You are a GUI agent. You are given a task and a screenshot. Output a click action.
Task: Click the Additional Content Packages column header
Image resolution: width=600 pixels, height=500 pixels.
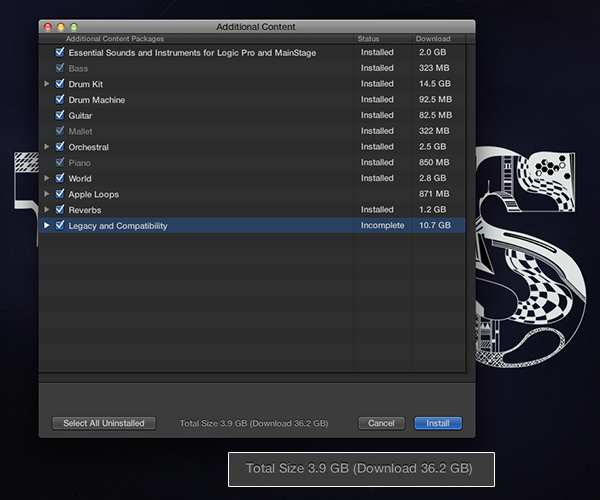coord(115,39)
